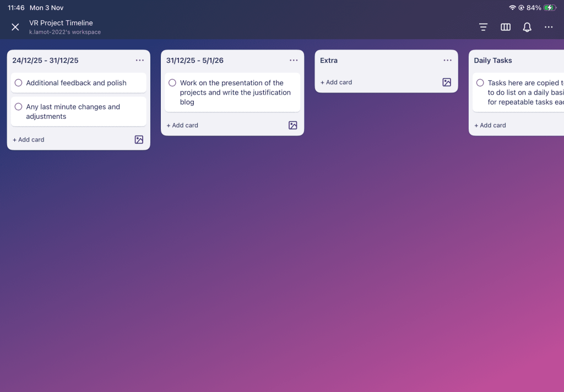Mark 'Any last minute changes' card complete
564x392 pixels.
click(19, 107)
